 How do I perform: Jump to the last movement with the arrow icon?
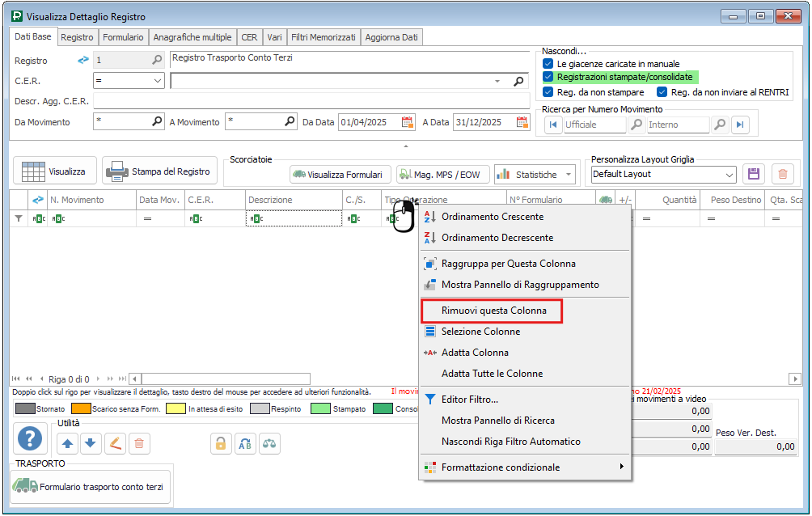pyautogui.click(x=739, y=125)
